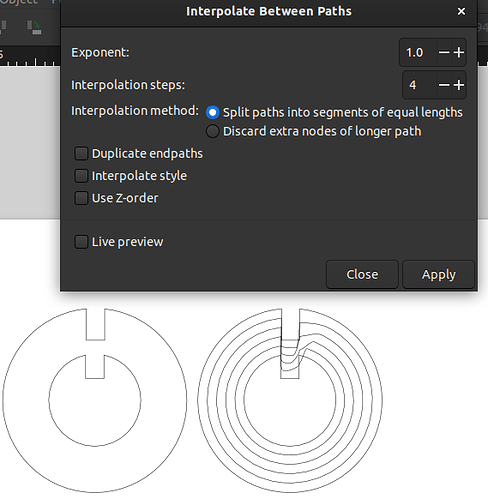Click the Close button
The image size is (488, 499).
coord(362,275)
